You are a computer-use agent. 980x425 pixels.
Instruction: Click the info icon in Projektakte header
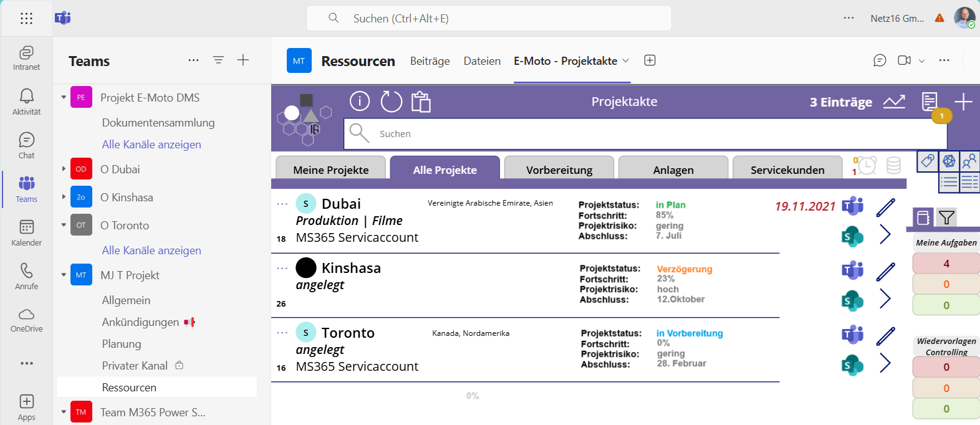(x=360, y=101)
